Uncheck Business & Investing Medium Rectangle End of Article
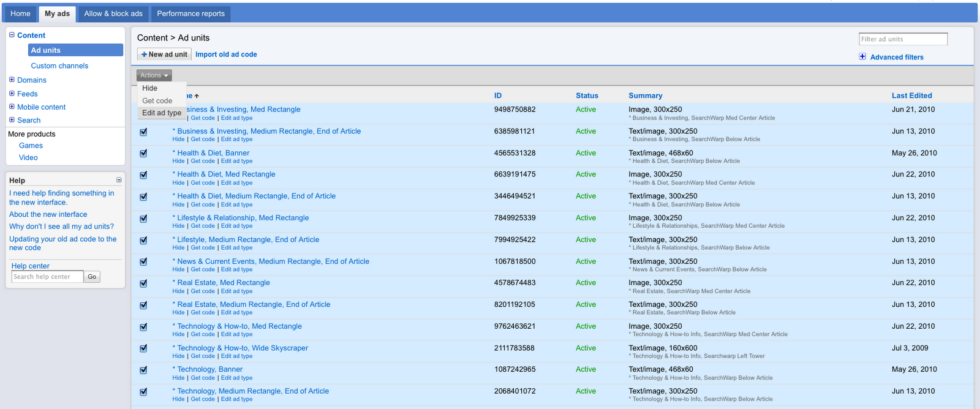The width and height of the screenshot is (980, 409). pos(143,132)
